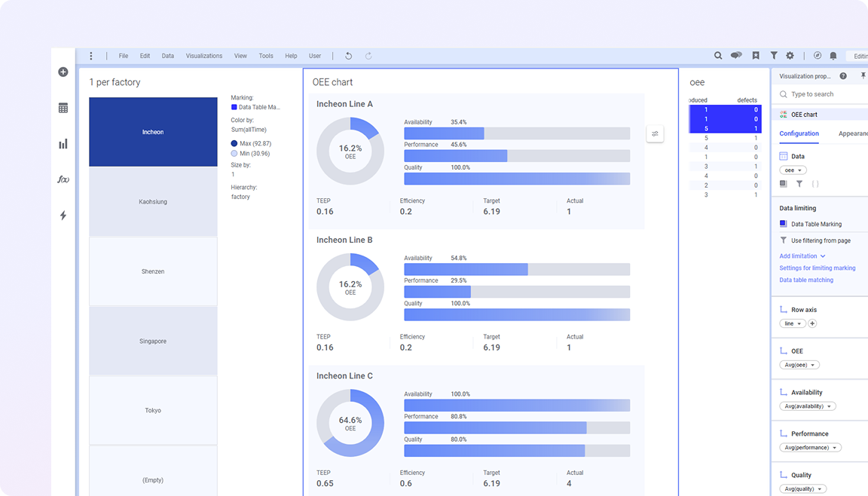
Task: Open the data table icon in sidebar
Action: point(63,108)
